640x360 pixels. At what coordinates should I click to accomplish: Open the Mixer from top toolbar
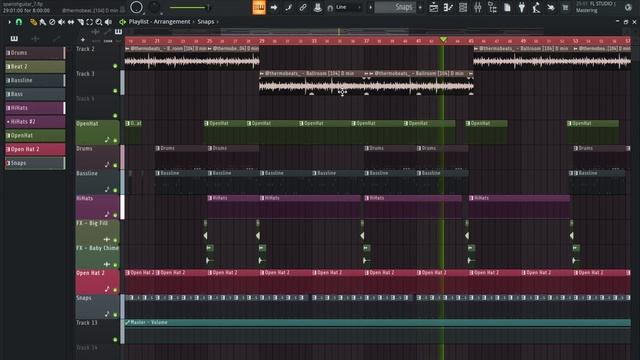(478, 7)
